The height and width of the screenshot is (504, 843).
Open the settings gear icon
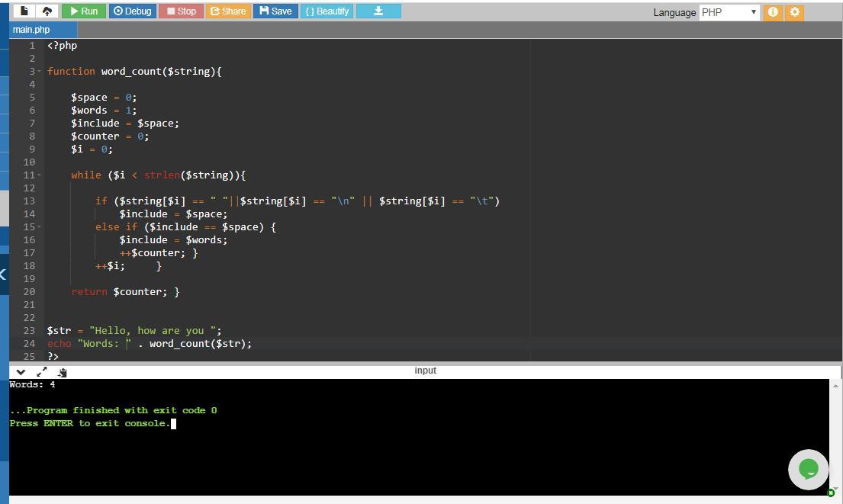(795, 12)
